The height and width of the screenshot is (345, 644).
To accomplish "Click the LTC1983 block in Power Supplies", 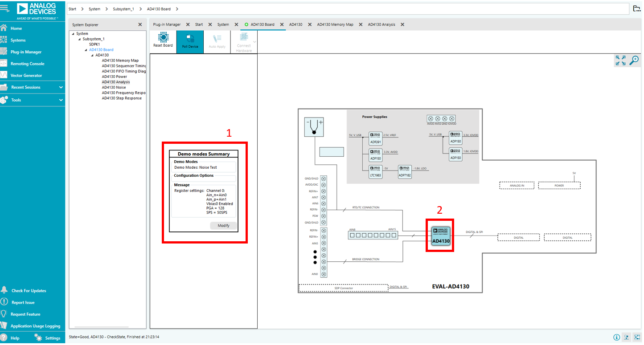I will (x=375, y=172).
